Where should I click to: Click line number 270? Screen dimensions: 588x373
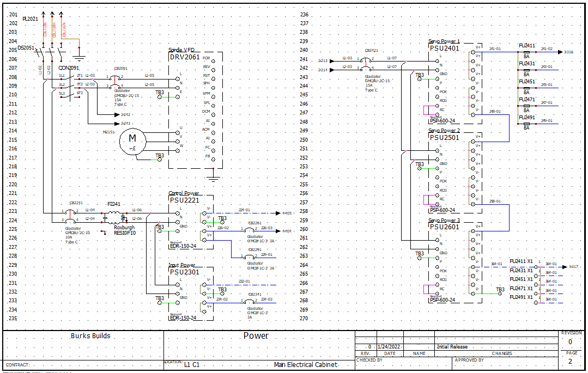point(304,319)
